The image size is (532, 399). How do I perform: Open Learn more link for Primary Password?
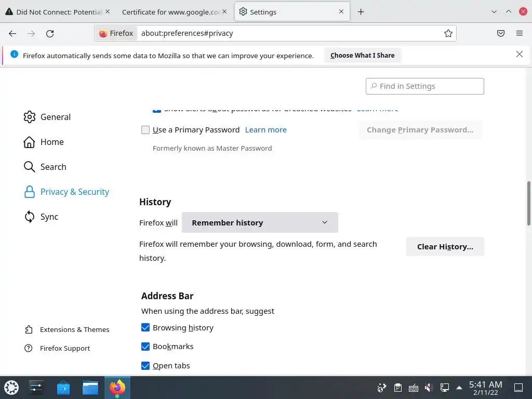265,130
